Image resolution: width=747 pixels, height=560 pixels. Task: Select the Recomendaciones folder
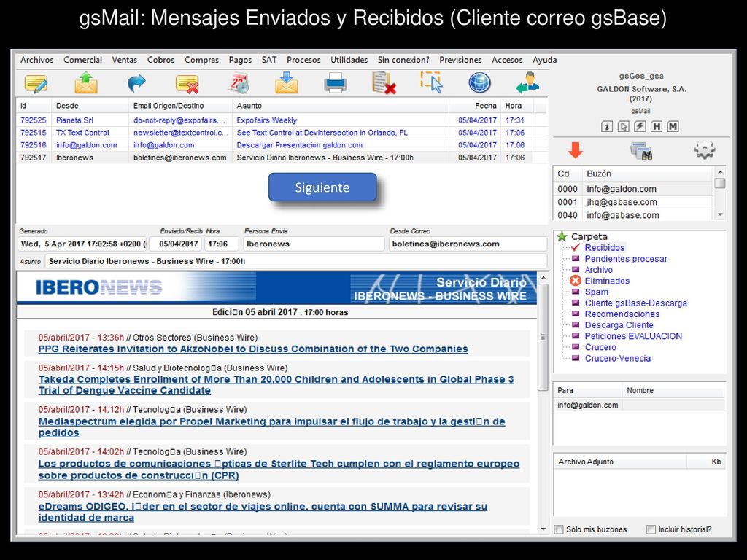point(622,314)
